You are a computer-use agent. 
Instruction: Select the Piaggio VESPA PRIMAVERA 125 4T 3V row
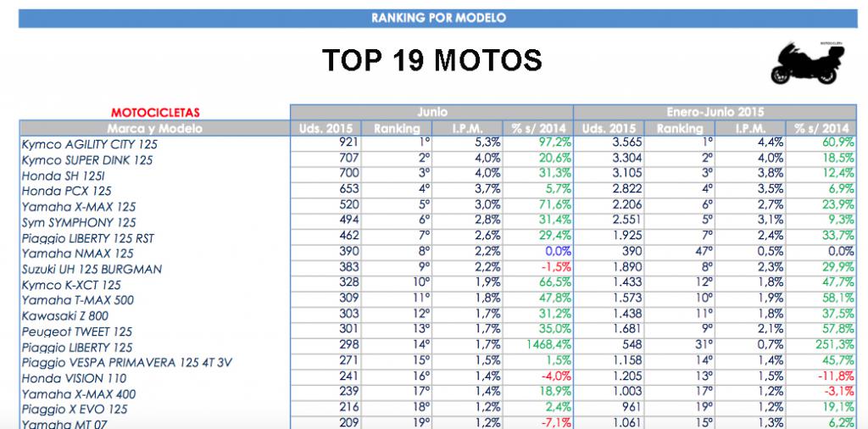126,362
